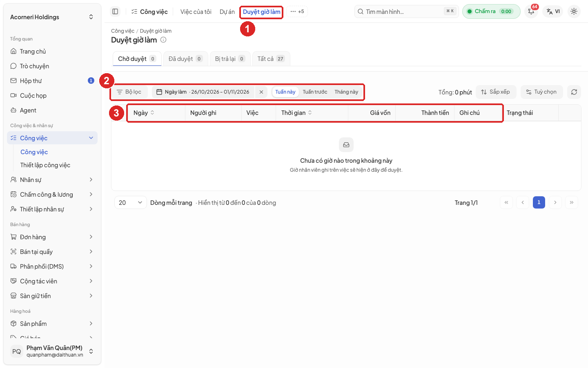The height and width of the screenshot is (368, 588).
Task: Switch the light/dark theme sun icon
Action: click(x=574, y=11)
